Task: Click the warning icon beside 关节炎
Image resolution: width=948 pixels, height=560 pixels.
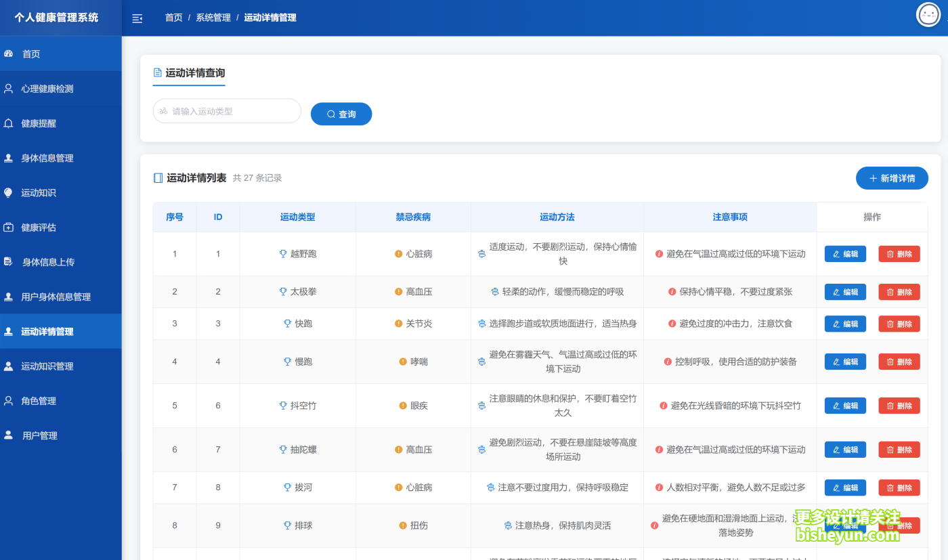Action: (399, 324)
